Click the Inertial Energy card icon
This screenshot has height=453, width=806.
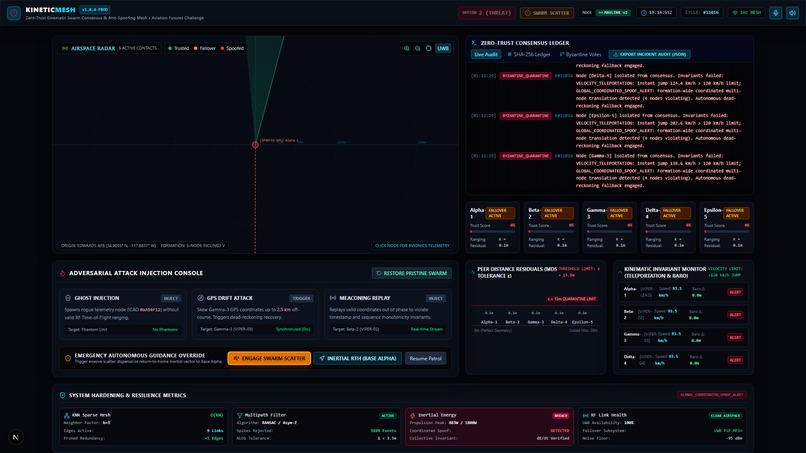tap(412, 415)
